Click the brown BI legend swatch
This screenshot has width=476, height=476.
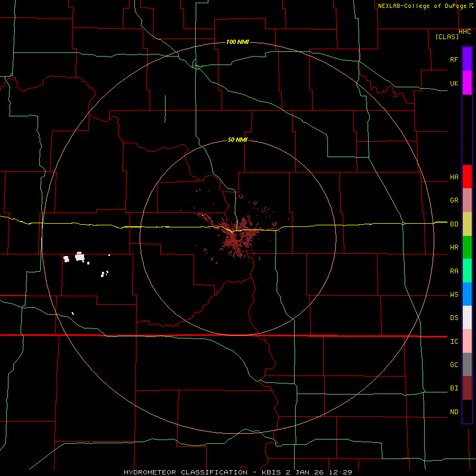(467, 388)
